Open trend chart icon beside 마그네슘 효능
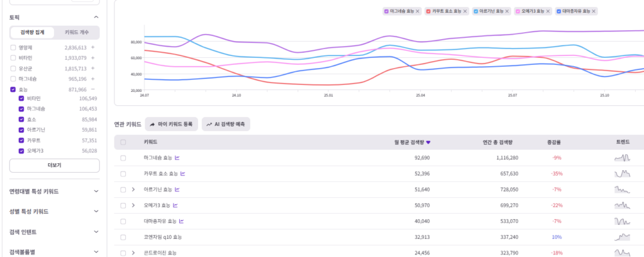The width and height of the screenshot is (644, 257). pos(177,158)
